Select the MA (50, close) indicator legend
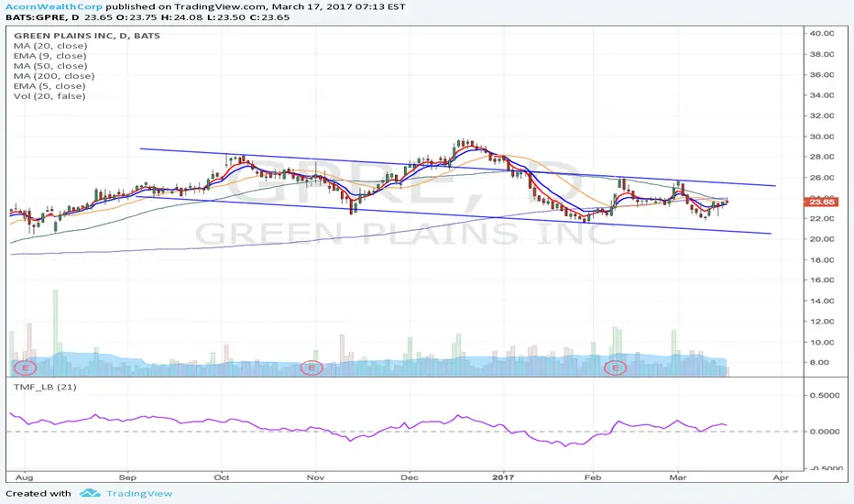Image resolution: width=854 pixels, height=504 pixels. click(50, 66)
